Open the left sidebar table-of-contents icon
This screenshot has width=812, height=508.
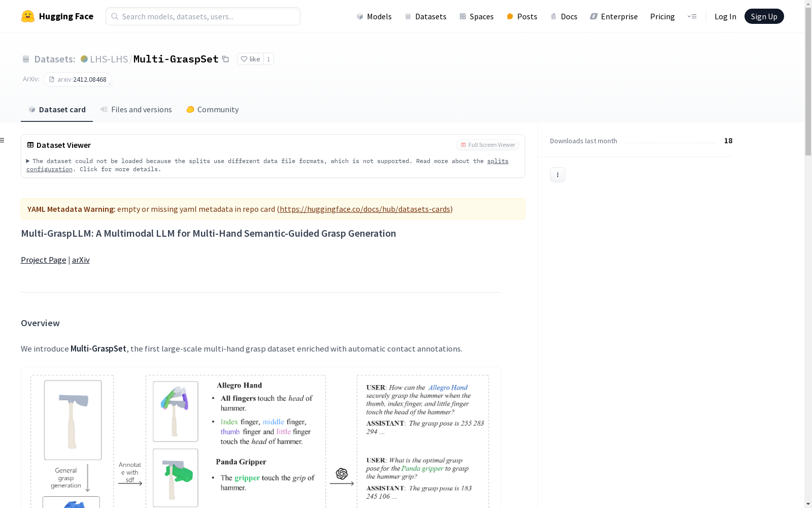[x=3, y=140]
